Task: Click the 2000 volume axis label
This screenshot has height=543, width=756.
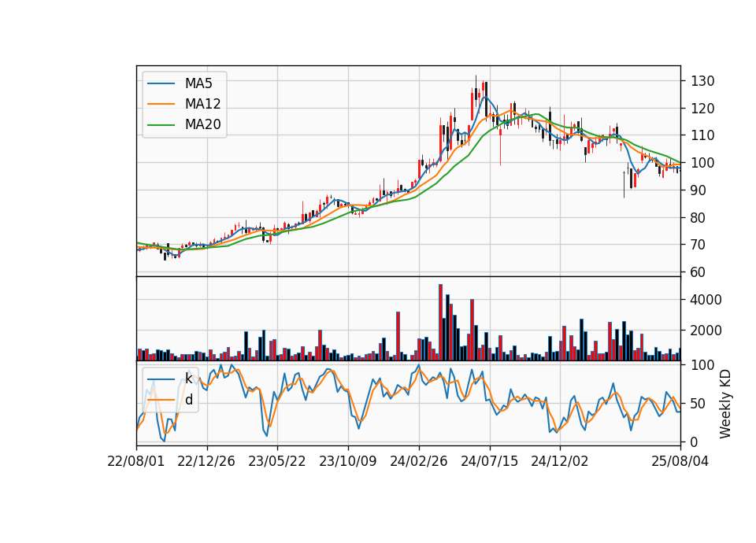Action: click(x=706, y=331)
